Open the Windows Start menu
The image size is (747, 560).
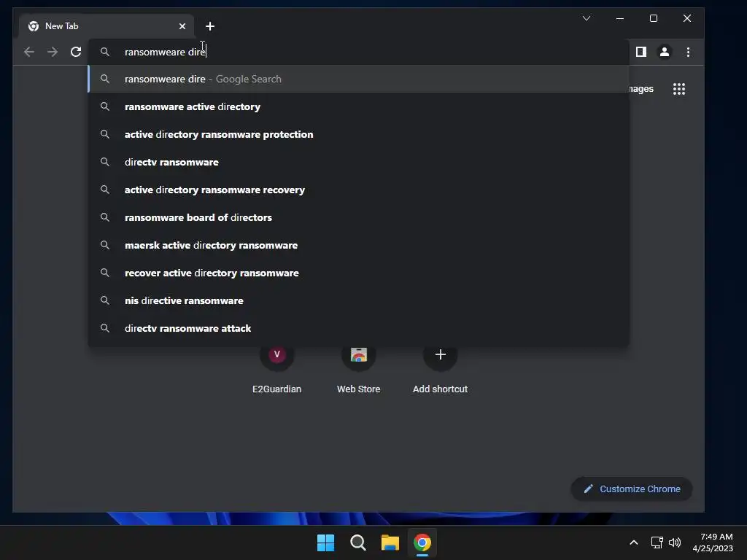point(326,542)
